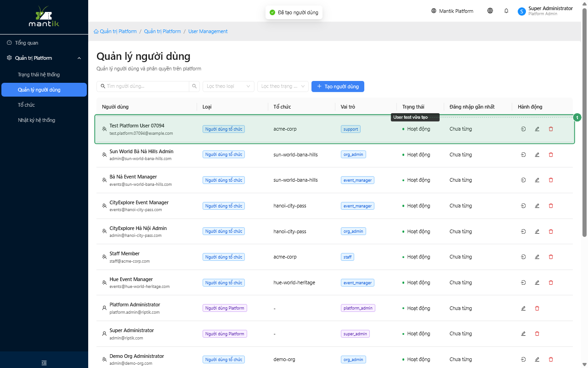Select test.platform.07094@example.com email text

point(141,133)
